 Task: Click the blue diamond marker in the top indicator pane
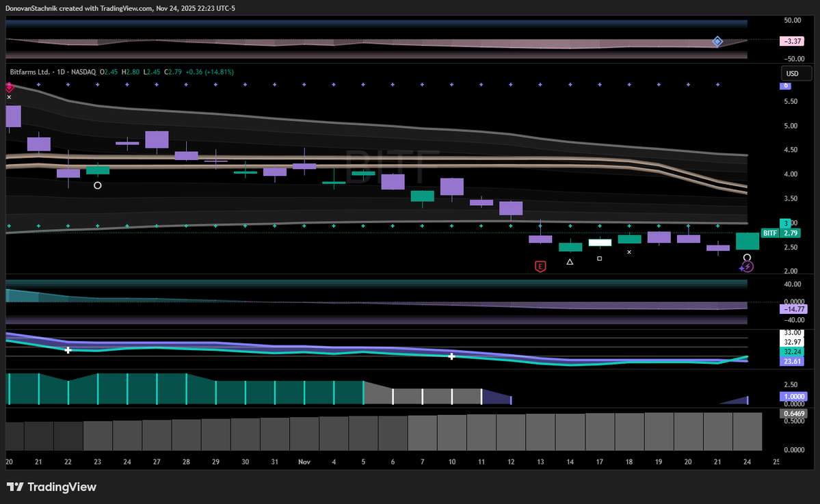717,41
